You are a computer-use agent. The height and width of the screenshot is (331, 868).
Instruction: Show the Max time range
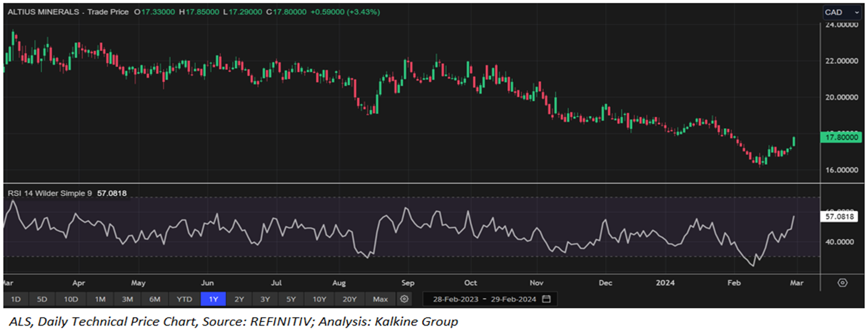click(380, 299)
